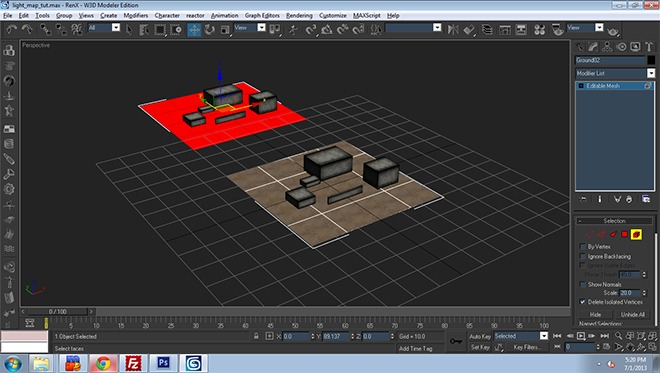Switch to the Display command panel tab
The width and height of the screenshot is (660, 373).
(x=635, y=47)
